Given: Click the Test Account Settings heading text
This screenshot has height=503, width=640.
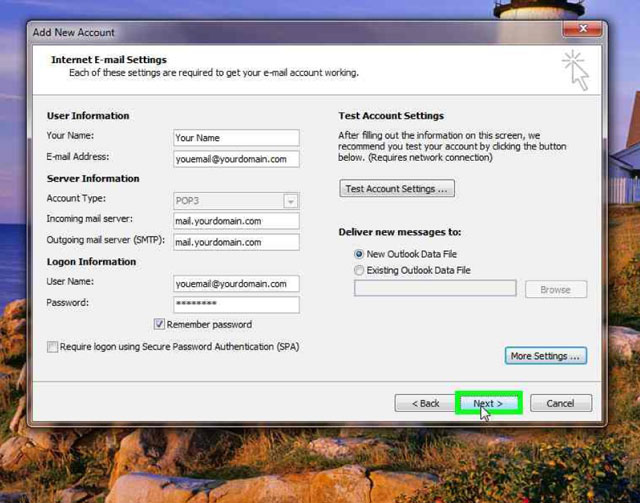Looking at the screenshot, I should click(x=391, y=116).
